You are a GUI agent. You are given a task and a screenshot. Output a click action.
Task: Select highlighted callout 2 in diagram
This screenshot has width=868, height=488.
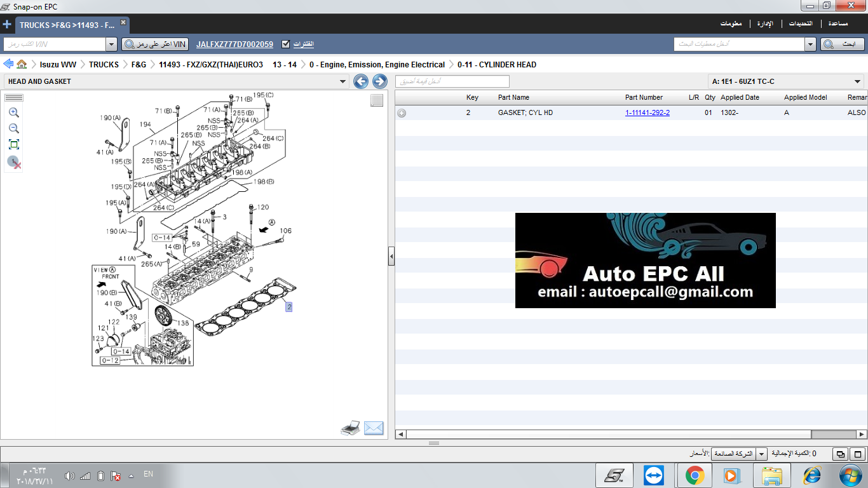click(288, 307)
